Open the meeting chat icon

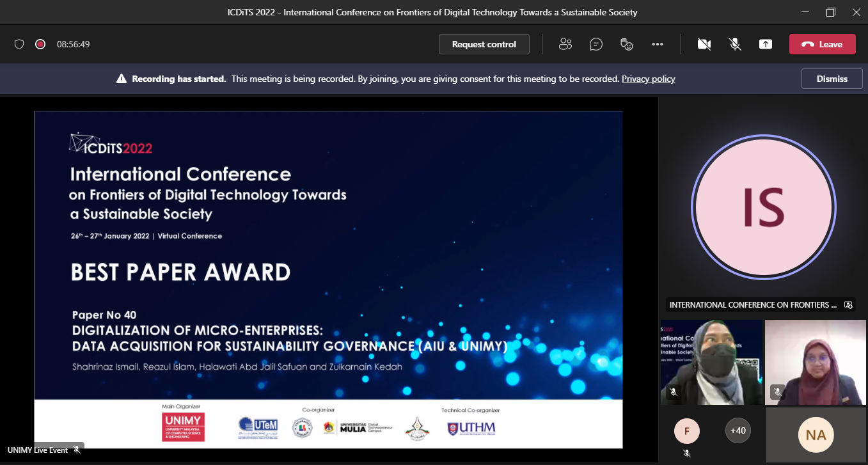596,44
